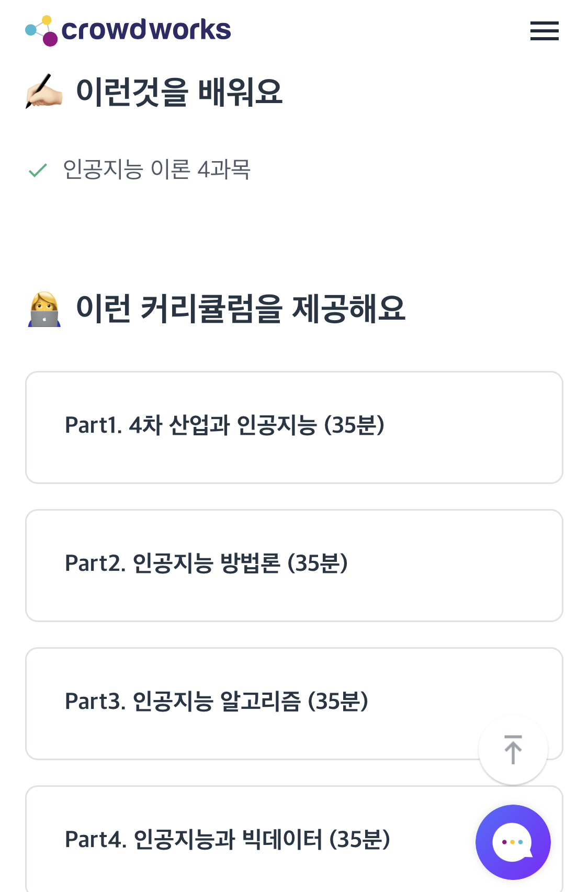
Task: Click the 이런것을 배워요 heading
Action: [x=179, y=92]
